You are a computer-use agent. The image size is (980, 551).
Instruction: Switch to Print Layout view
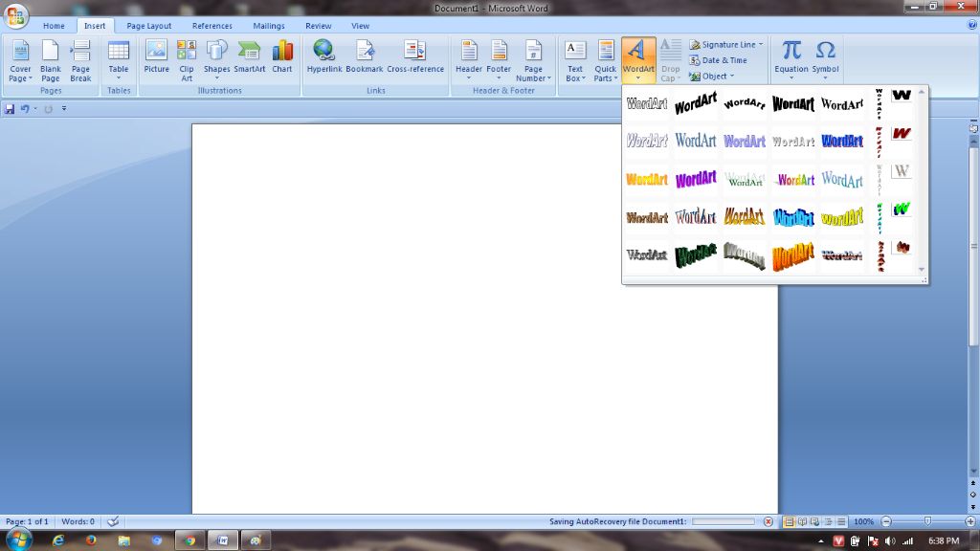click(x=789, y=521)
